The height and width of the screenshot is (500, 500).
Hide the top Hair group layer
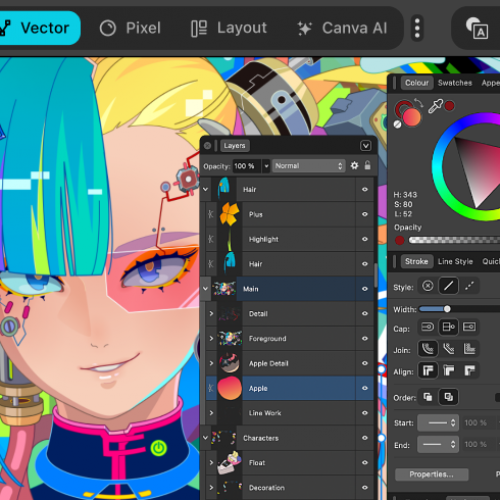(365, 189)
